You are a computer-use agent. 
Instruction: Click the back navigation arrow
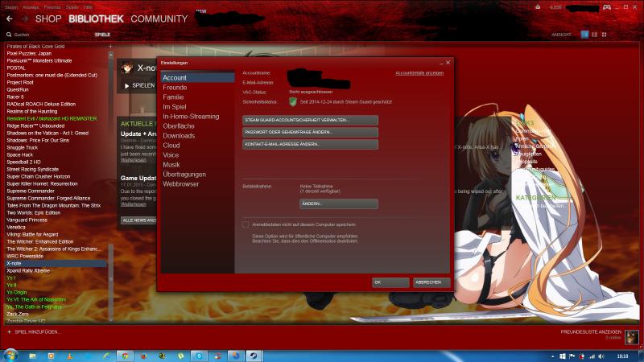click(x=7, y=18)
